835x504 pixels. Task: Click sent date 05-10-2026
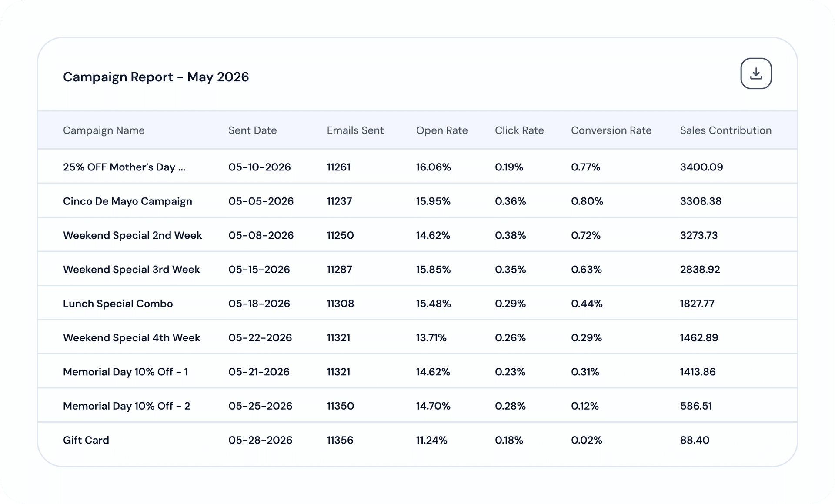coord(260,167)
